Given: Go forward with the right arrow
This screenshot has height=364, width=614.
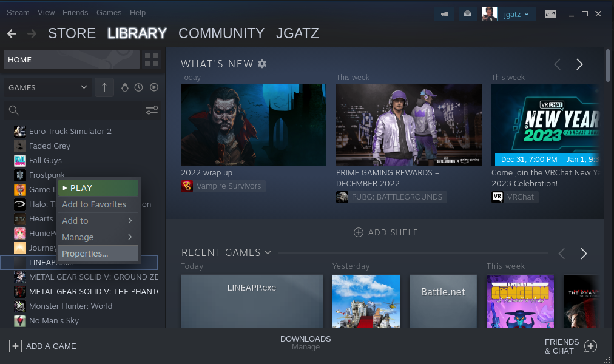Looking at the screenshot, I should 32,33.
